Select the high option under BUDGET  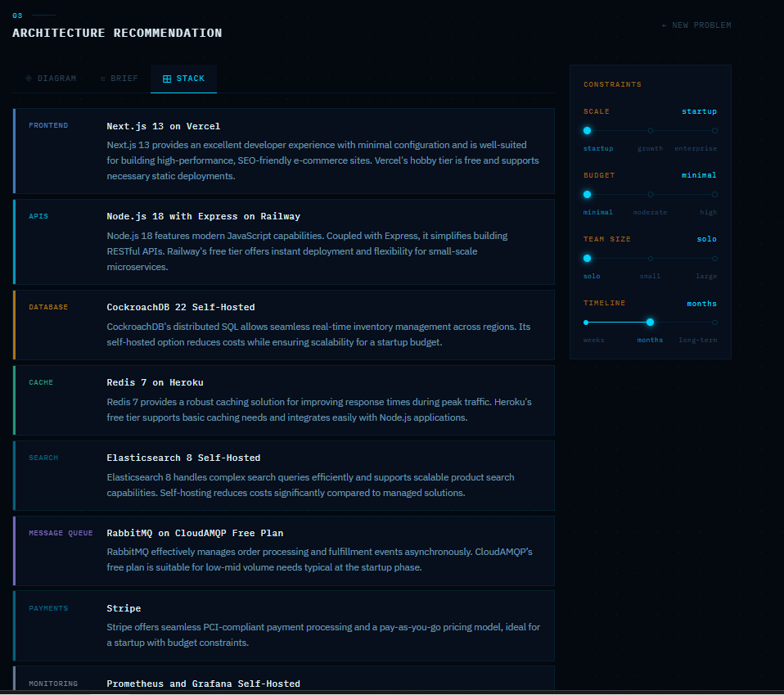pos(714,194)
